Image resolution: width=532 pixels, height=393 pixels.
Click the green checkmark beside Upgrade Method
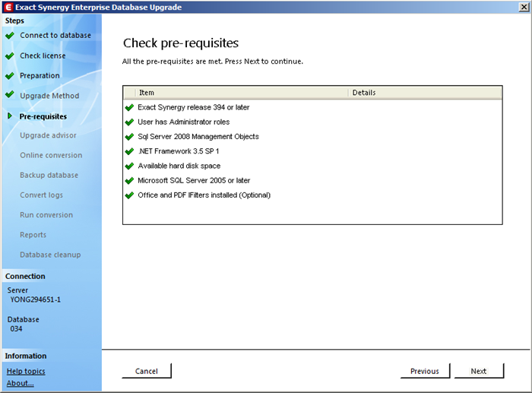pyautogui.click(x=10, y=95)
